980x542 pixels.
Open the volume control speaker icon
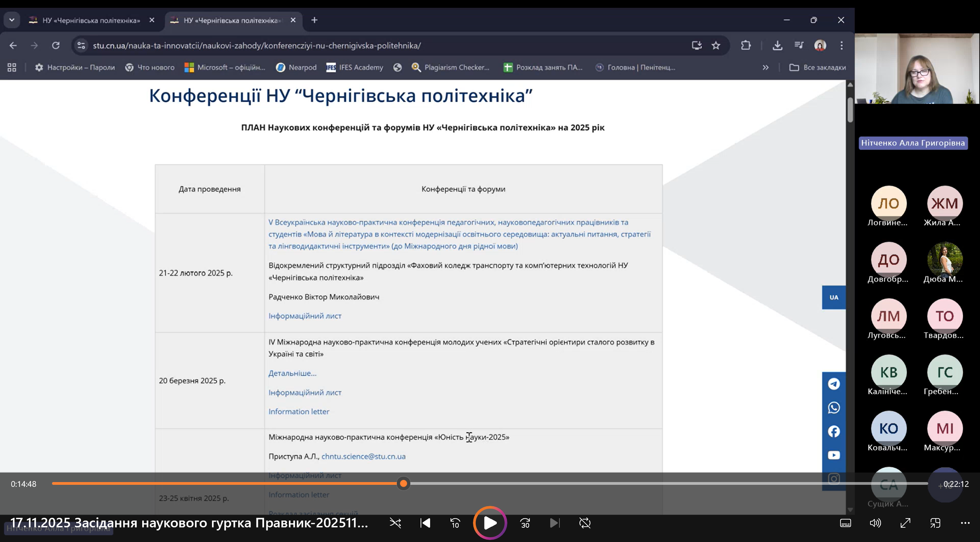[x=875, y=523]
